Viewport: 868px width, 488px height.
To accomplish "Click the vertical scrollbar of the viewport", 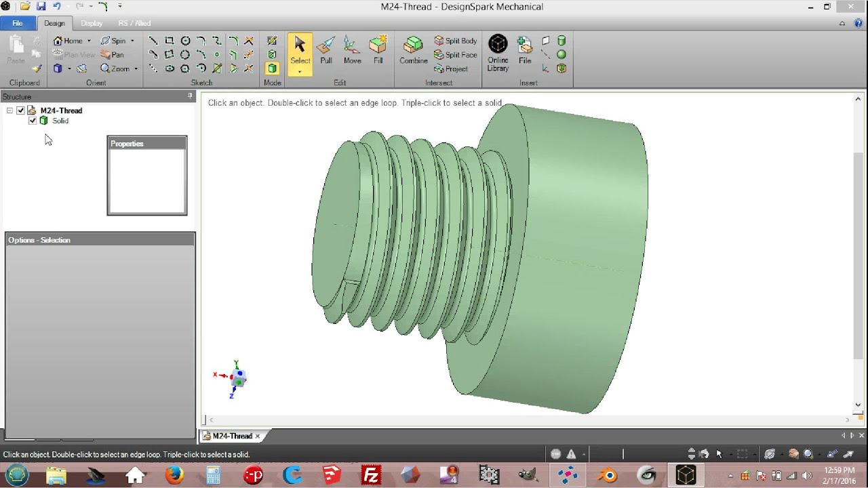I will tap(858, 254).
